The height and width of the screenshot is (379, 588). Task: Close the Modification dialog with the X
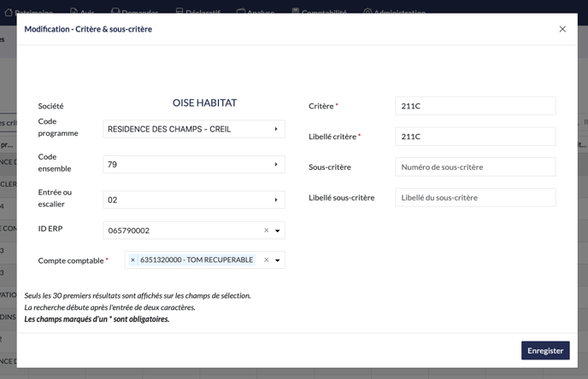562,29
